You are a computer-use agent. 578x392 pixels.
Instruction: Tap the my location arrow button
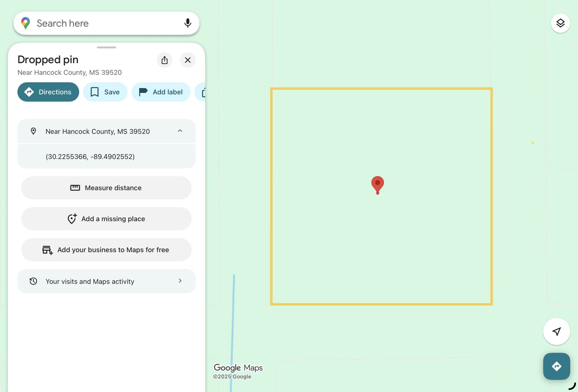[x=556, y=331]
